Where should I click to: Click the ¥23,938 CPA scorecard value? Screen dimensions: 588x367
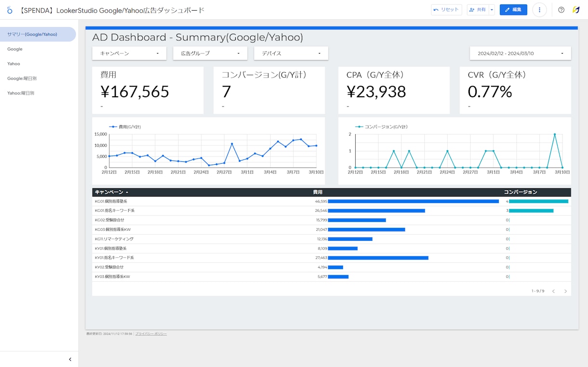pos(376,92)
